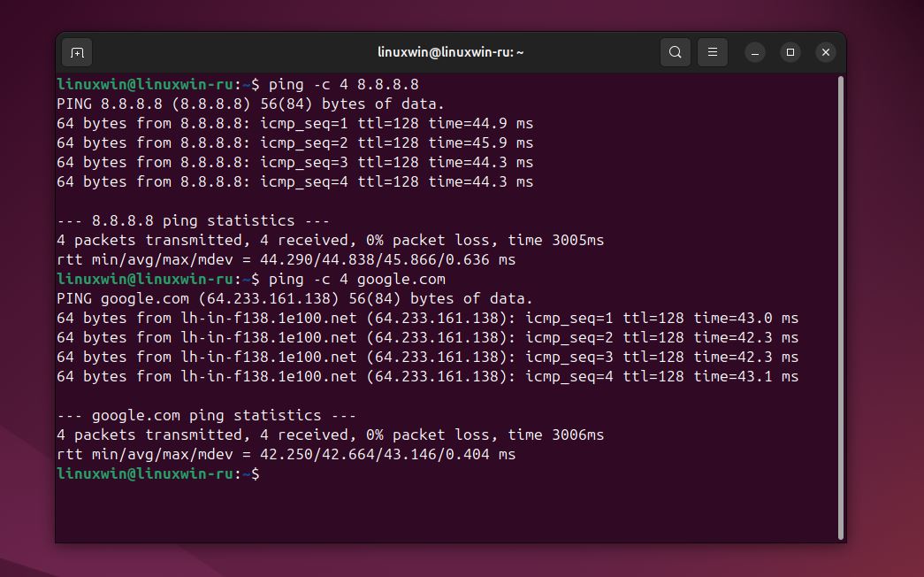This screenshot has width=924, height=577.
Task: Open the terminal search
Action: (x=676, y=52)
